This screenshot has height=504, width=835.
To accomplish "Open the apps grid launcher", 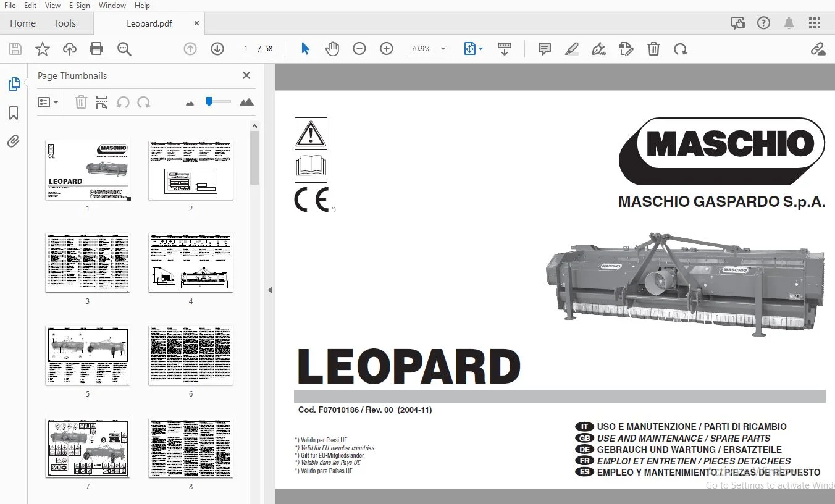I will coord(815,23).
